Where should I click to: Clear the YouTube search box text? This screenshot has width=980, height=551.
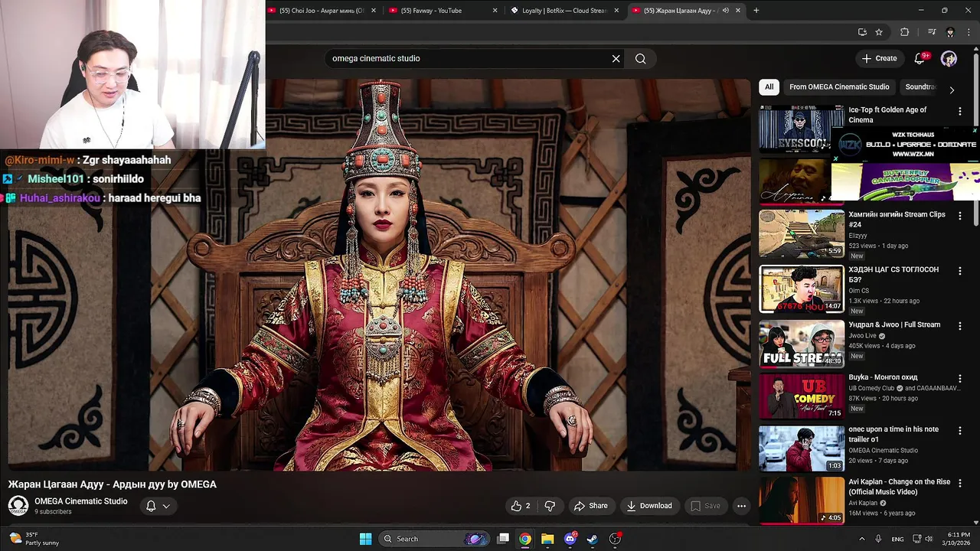pos(616,58)
